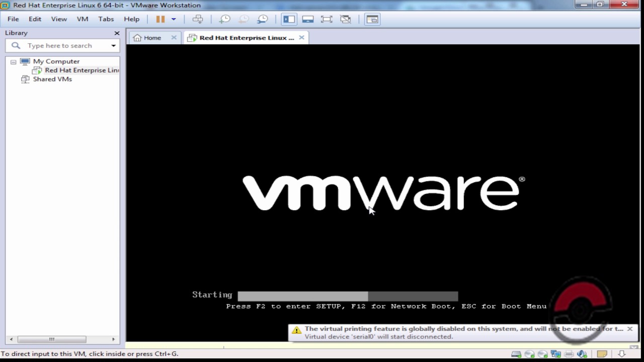644x362 pixels.
Task: Open the power options dropdown arrow
Action: click(x=174, y=19)
